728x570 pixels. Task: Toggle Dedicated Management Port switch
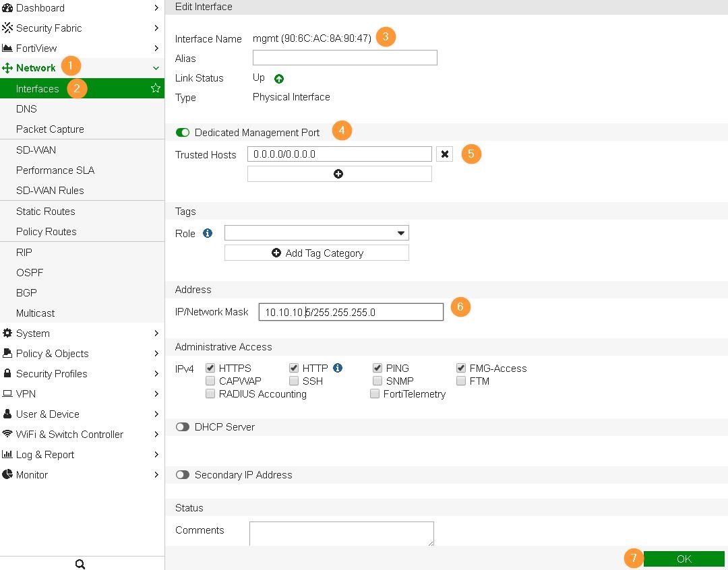183,133
